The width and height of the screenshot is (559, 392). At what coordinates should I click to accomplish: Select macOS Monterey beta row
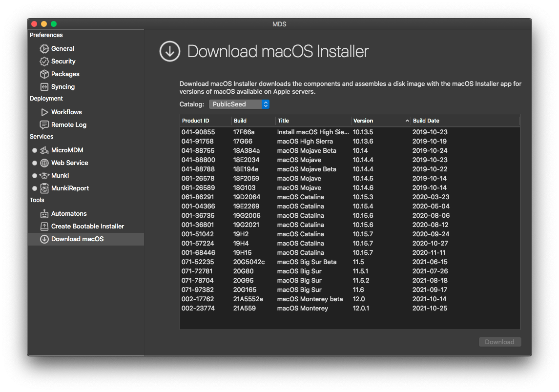[350, 299]
